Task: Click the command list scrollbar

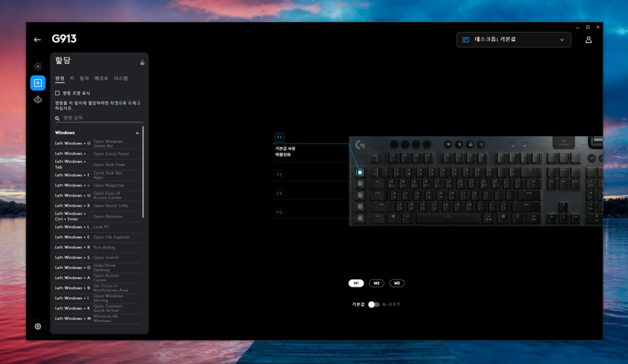Action: coord(143,172)
